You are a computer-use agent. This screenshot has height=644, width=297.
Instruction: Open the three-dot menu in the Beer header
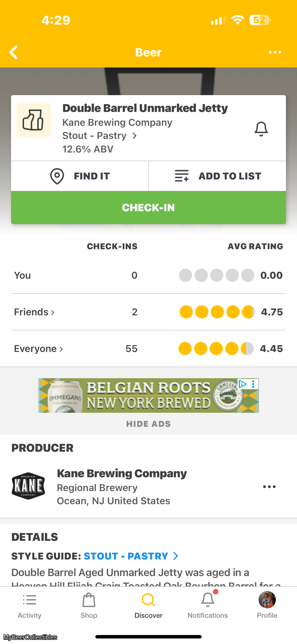[x=275, y=52]
